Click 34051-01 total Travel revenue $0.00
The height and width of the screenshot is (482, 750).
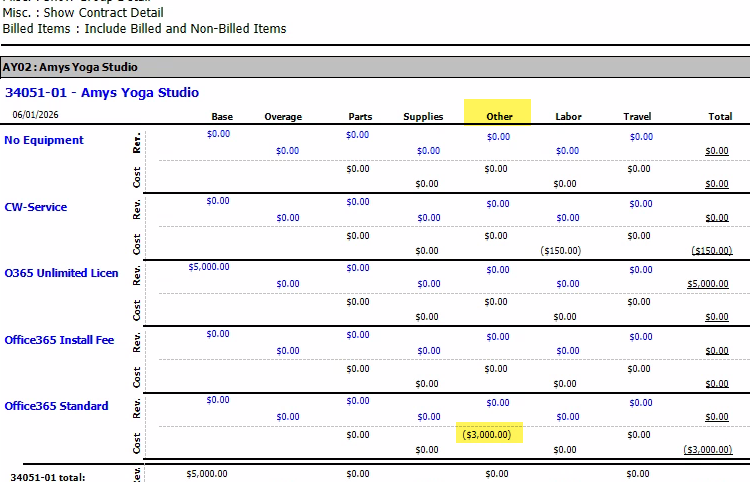(638, 474)
